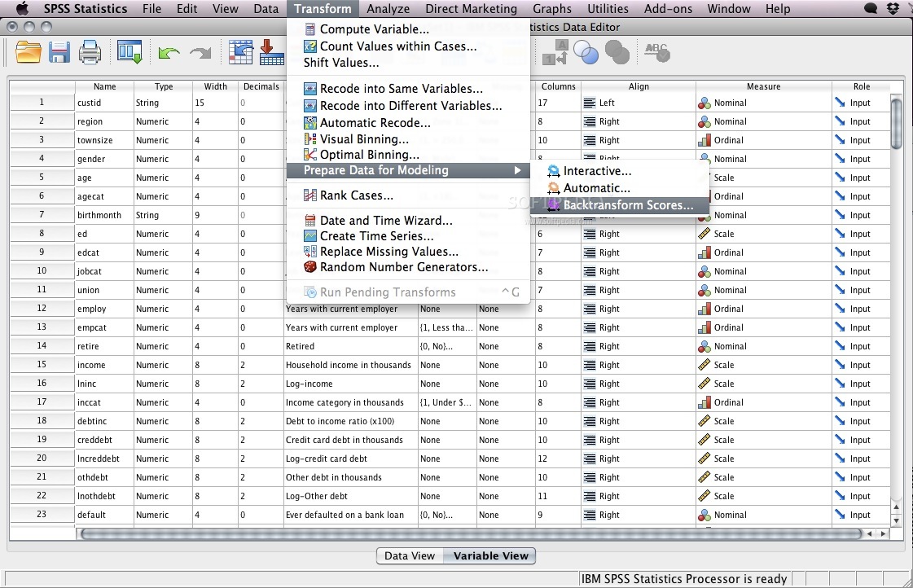Screen dimensions: 913x588
Task: Click the vertical scrollbar down arrow
Action: pos(897,521)
